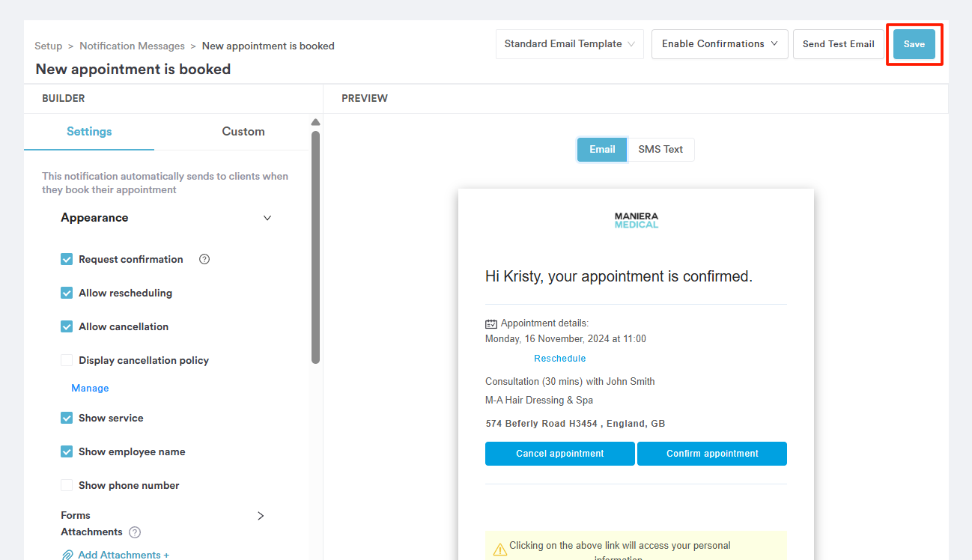The image size is (972, 560).
Task: Click the warning triangle icon in preview
Action: [x=499, y=550]
